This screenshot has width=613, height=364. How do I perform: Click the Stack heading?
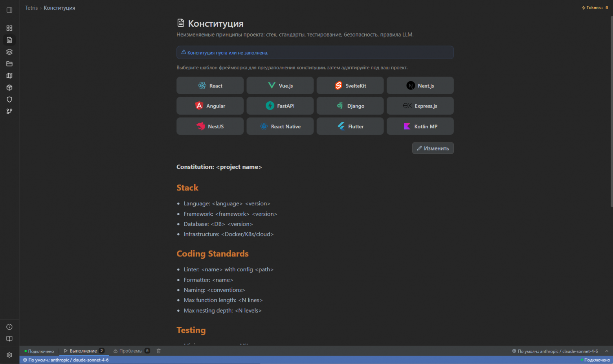click(x=187, y=188)
